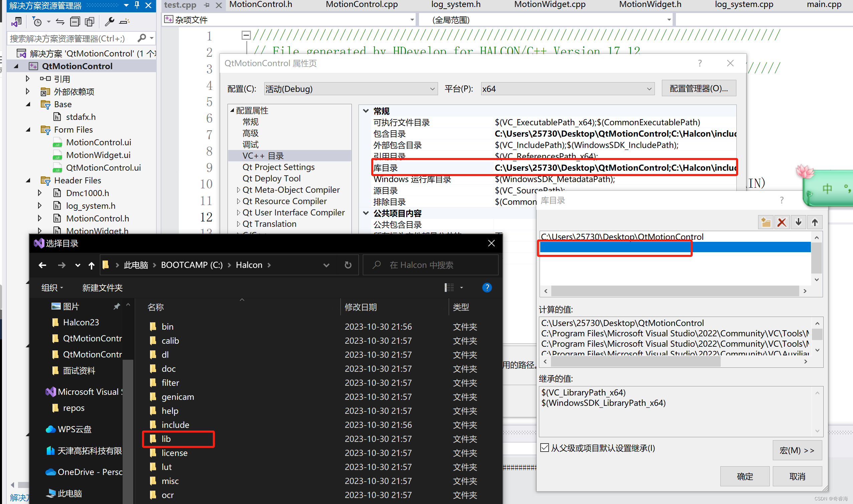Switch to MotionWidget.cpp tab
Viewport: 853px width, 504px height.
tap(549, 5)
